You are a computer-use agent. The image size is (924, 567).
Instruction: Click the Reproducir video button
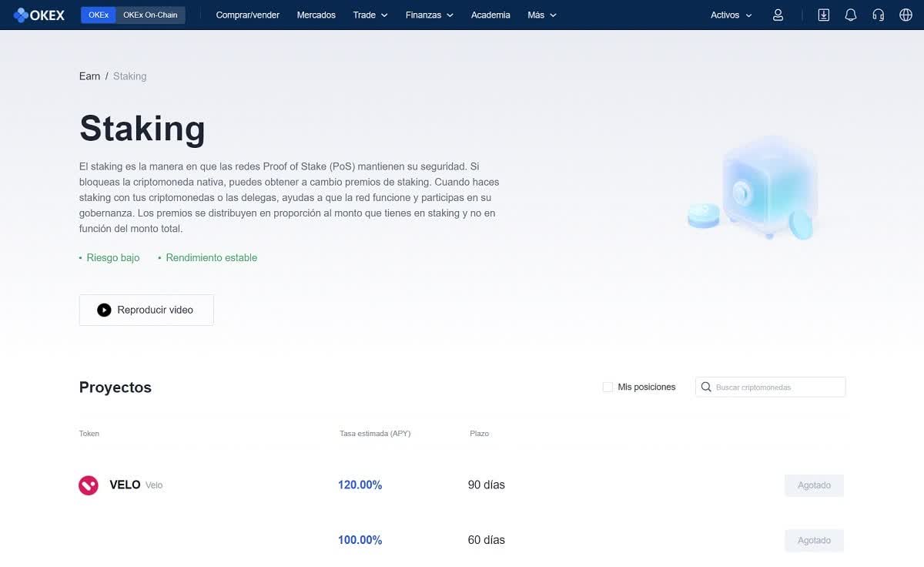click(x=146, y=310)
